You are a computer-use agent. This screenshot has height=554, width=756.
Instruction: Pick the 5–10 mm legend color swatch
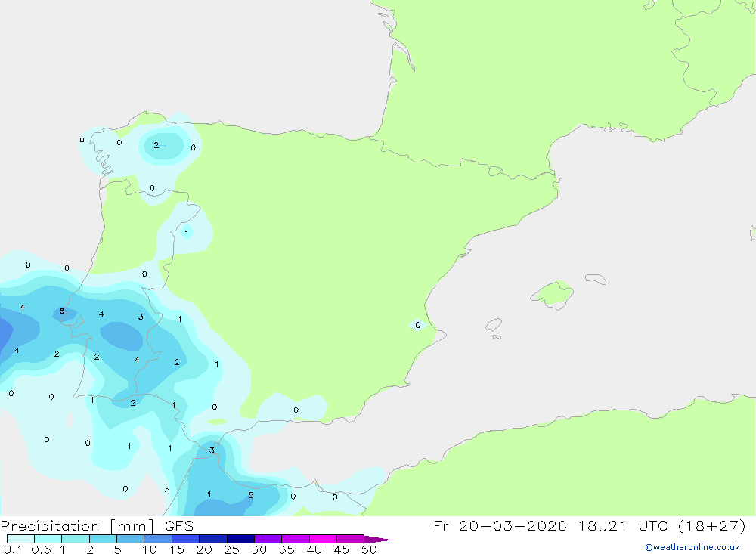coord(130,539)
